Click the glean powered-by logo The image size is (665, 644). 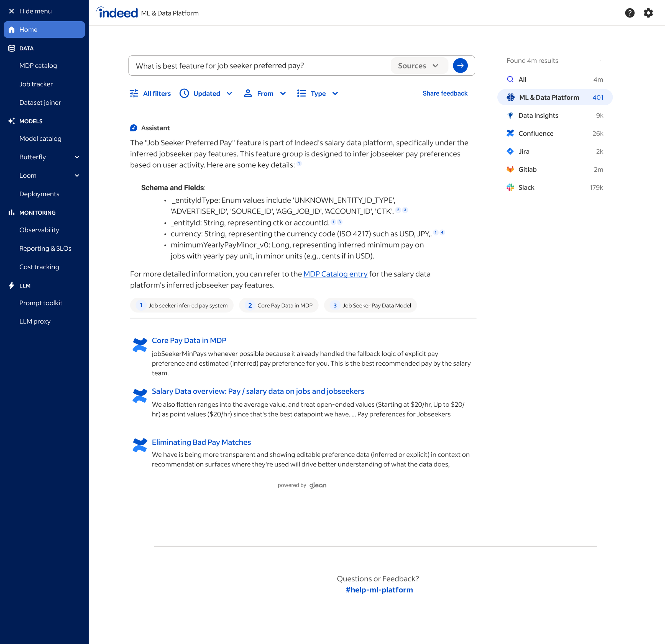pyautogui.click(x=318, y=485)
